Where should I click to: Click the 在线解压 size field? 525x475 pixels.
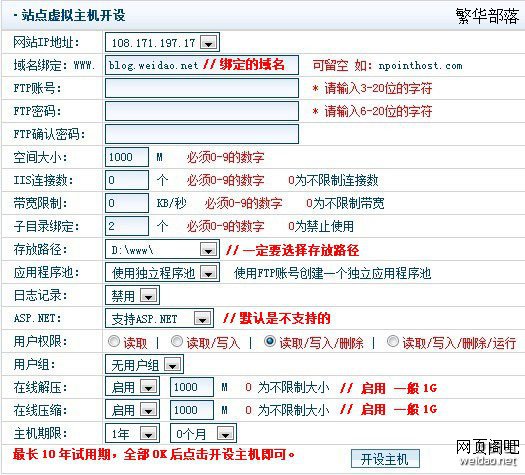(192, 387)
